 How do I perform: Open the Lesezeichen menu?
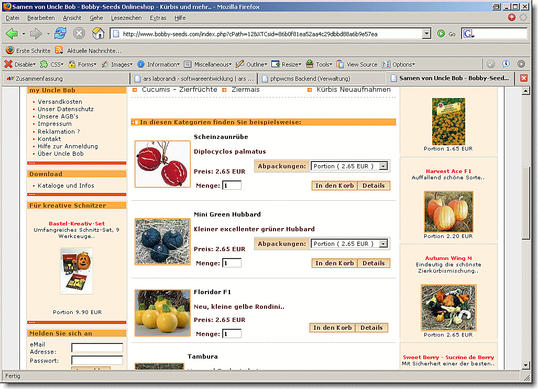[x=126, y=18]
